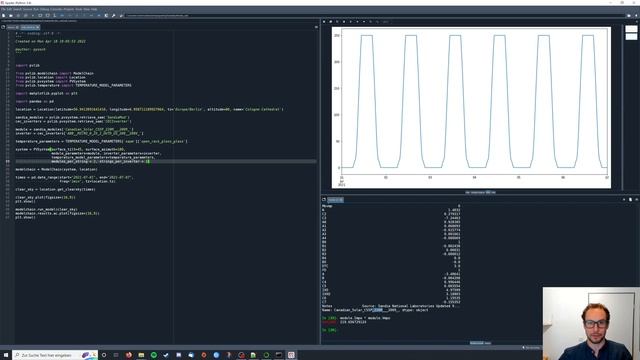Close the active editor tab
Viewport: 640px width, 360px height.
38,27
